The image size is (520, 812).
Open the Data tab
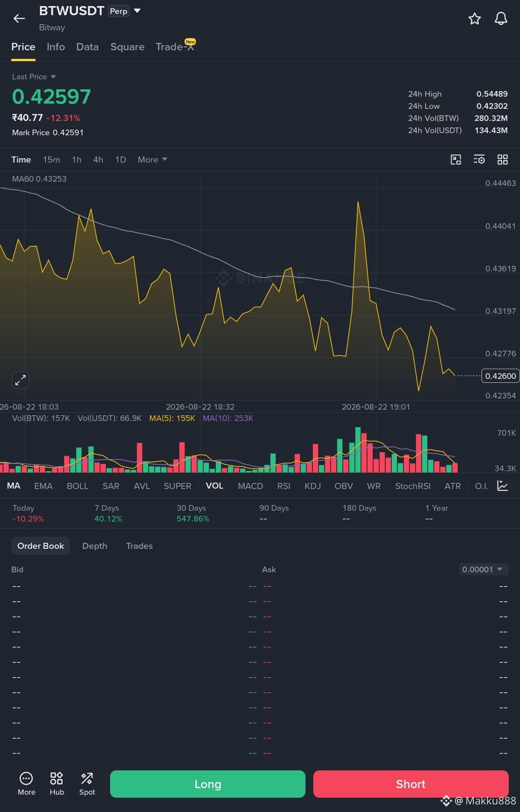tap(88, 47)
